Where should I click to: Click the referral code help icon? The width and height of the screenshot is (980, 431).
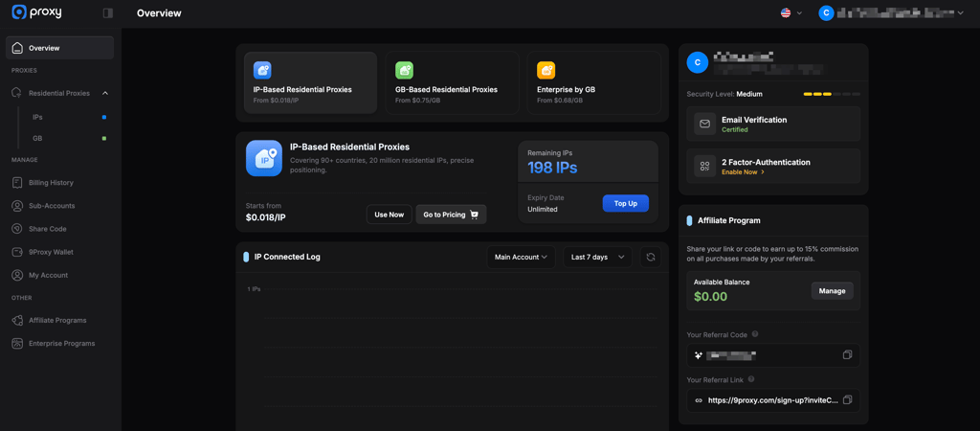(x=755, y=334)
